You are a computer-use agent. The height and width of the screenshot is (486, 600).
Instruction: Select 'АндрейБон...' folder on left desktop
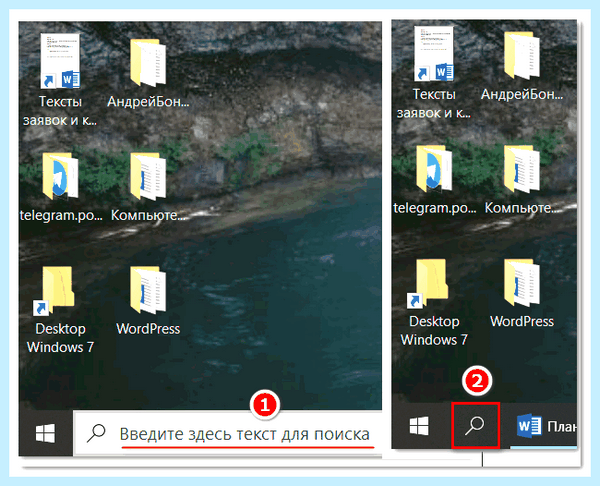coord(148,73)
